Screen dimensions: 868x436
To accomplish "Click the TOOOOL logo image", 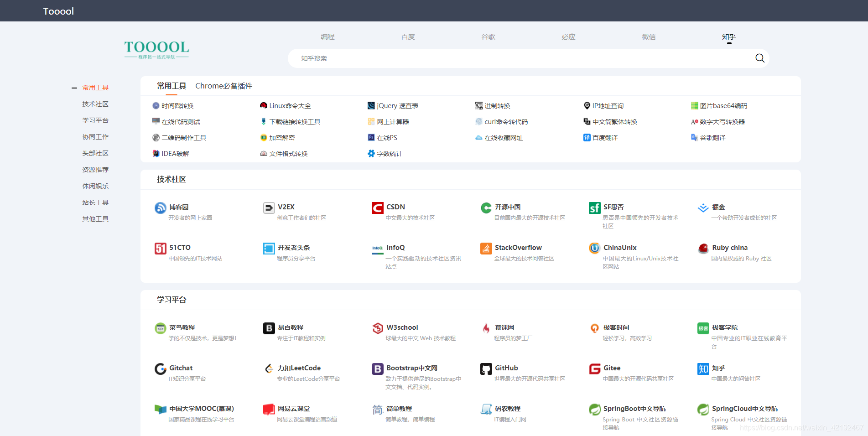I will click(156, 50).
